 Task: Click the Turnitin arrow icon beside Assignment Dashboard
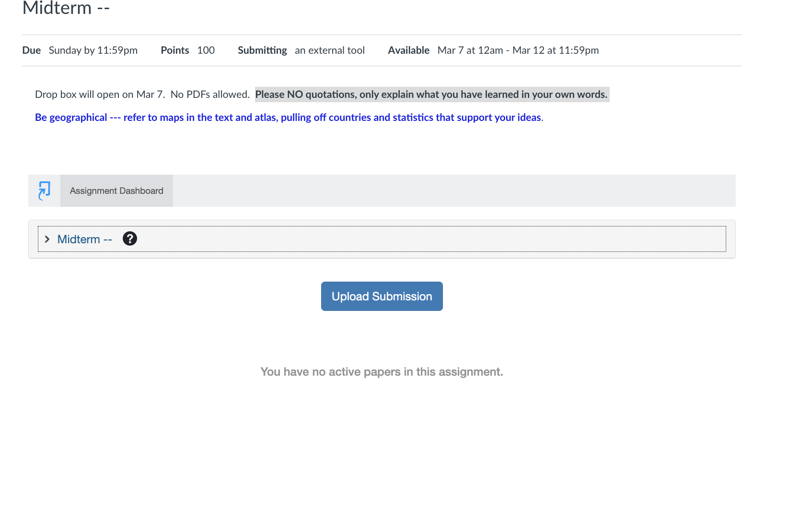(44, 190)
